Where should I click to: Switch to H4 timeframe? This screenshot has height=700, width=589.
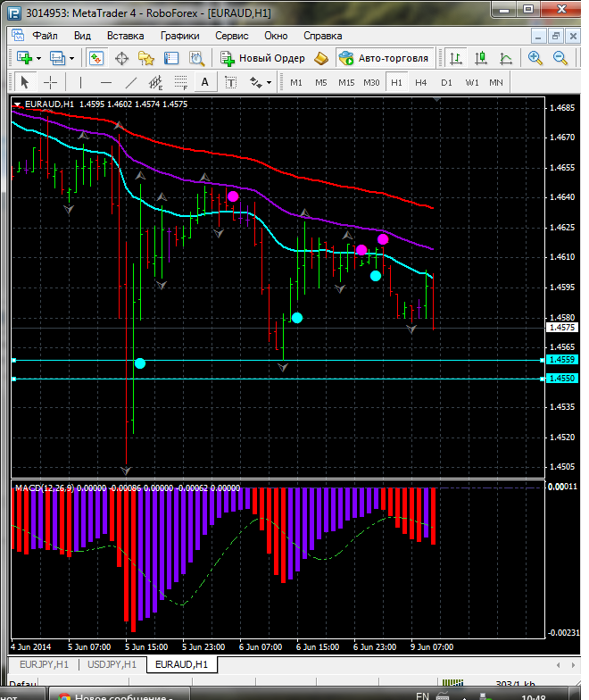(x=421, y=82)
